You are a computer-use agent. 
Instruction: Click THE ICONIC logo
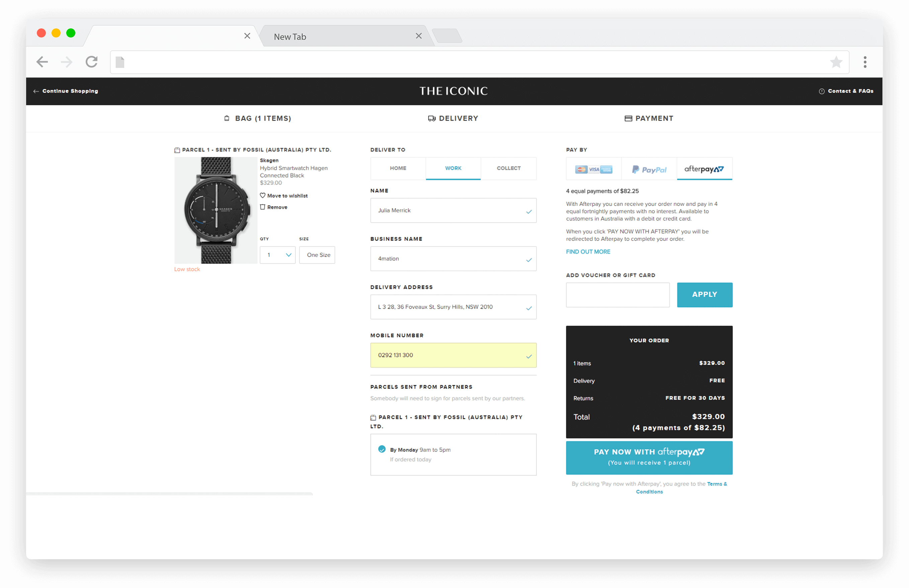453,91
